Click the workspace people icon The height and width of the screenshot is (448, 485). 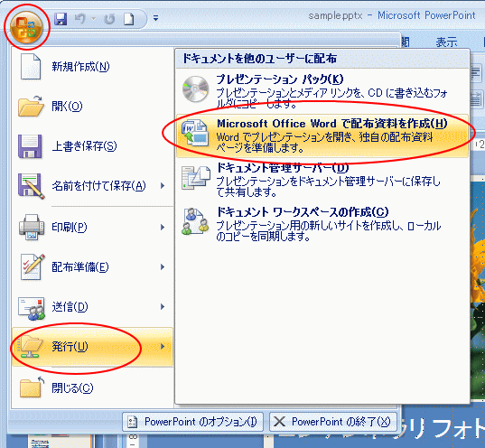[195, 221]
